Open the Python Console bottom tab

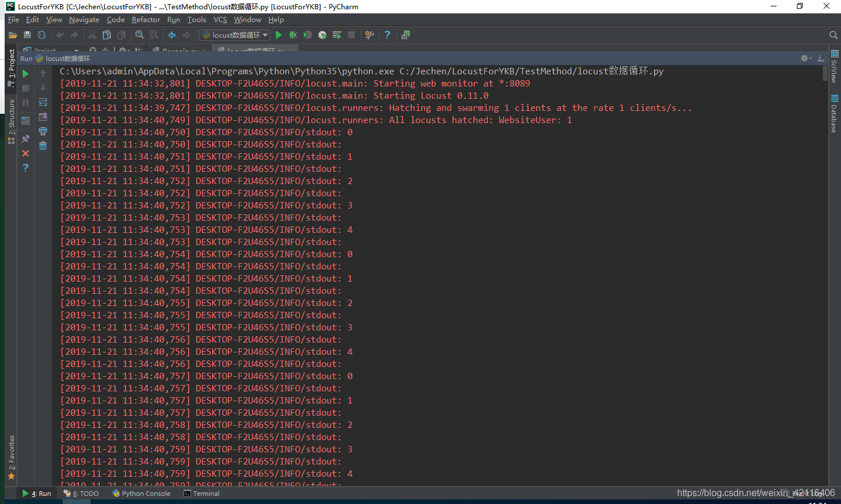(x=141, y=494)
